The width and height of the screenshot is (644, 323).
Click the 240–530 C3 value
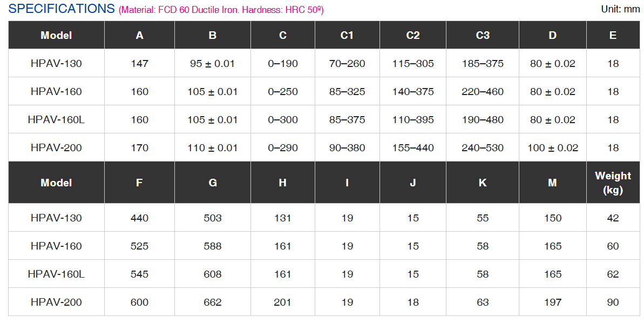click(483, 147)
